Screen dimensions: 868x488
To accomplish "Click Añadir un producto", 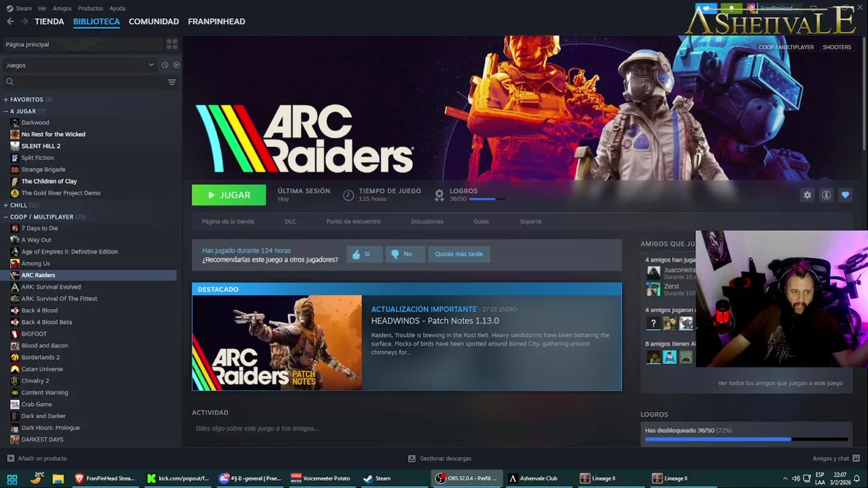I will tap(37, 459).
